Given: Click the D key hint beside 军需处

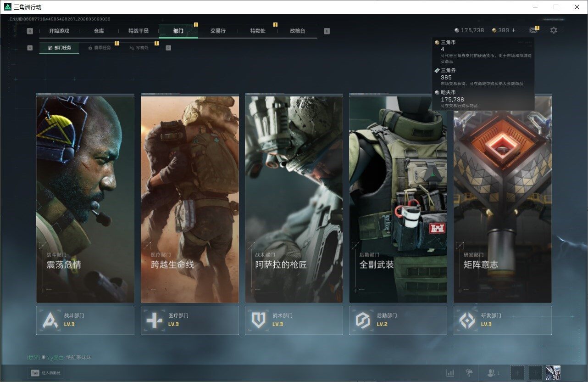Looking at the screenshot, I should [x=168, y=48].
